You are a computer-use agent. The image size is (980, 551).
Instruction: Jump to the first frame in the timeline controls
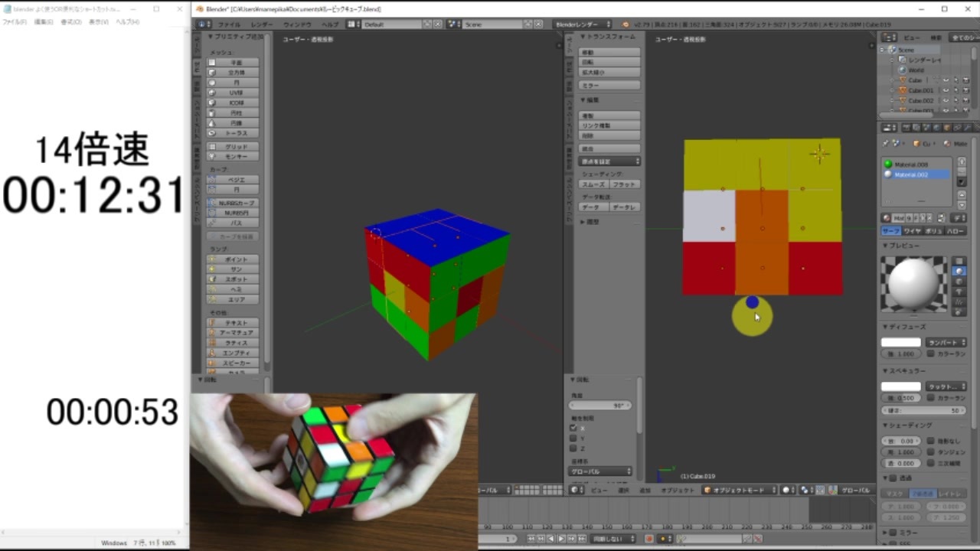[530, 537]
